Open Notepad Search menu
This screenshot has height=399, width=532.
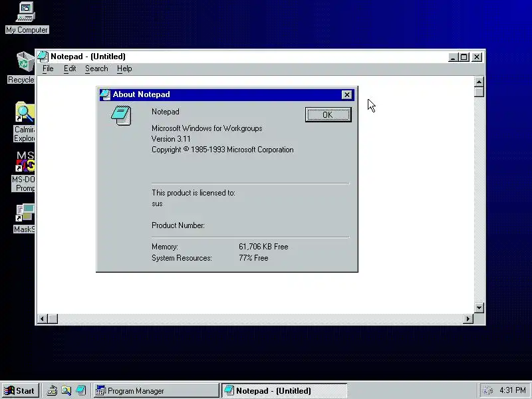(x=96, y=68)
